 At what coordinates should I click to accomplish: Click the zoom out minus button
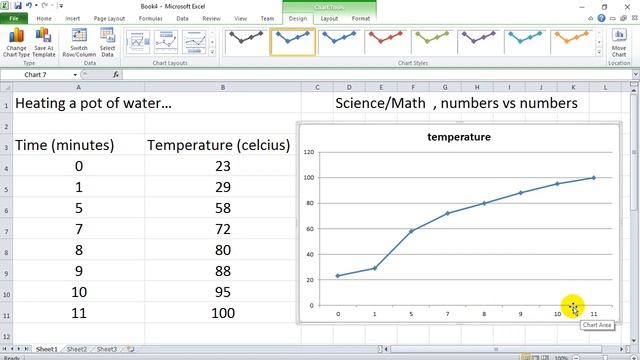[576, 358]
